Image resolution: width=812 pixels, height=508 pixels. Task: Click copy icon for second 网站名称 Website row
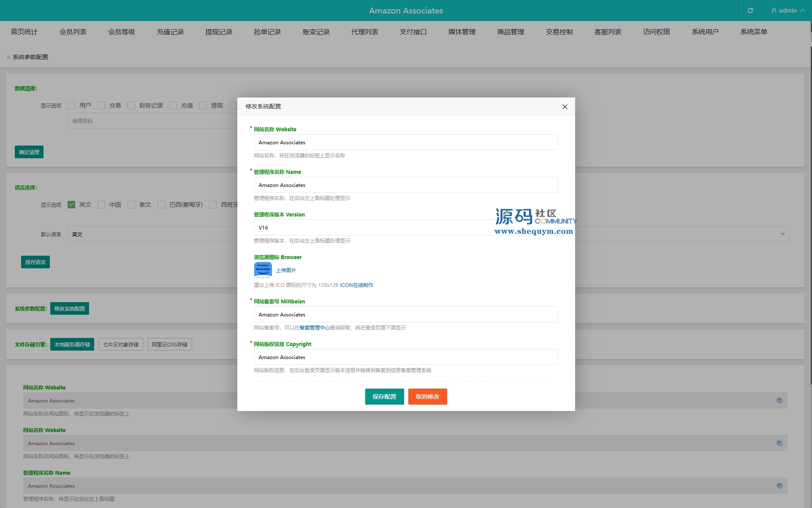coord(779,443)
